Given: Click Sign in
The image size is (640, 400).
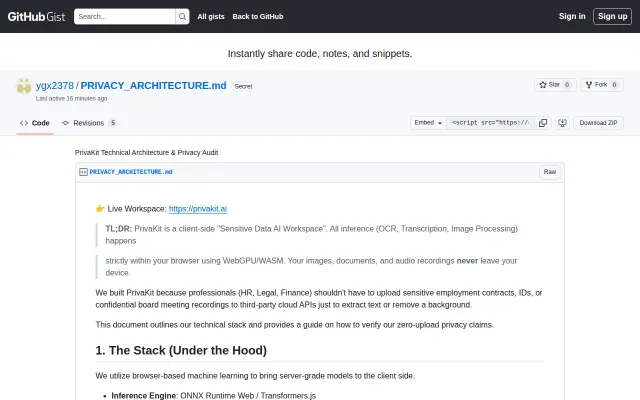Looking at the screenshot, I should tap(572, 16).
